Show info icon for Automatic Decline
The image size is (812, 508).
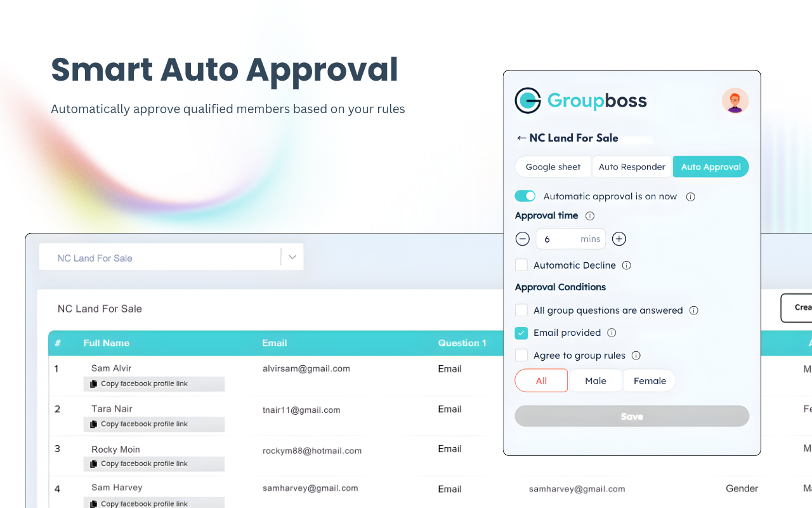pos(627,265)
